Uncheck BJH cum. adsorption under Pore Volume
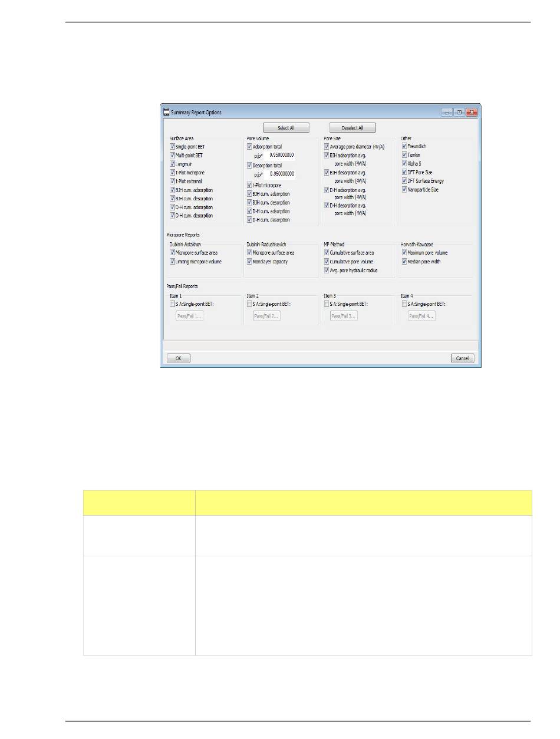This screenshot has width=560, height=739. 249,194
